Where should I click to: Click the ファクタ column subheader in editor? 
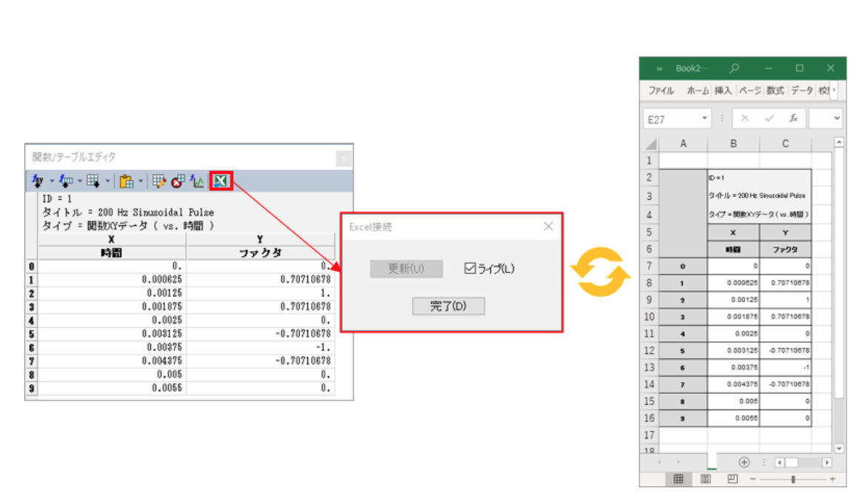260,252
